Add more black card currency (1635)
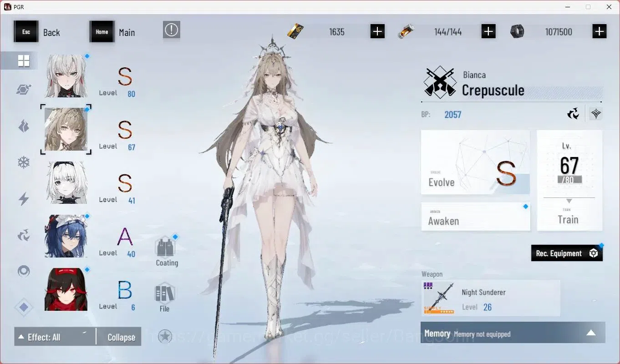Image resolution: width=620 pixels, height=364 pixels. point(377,31)
